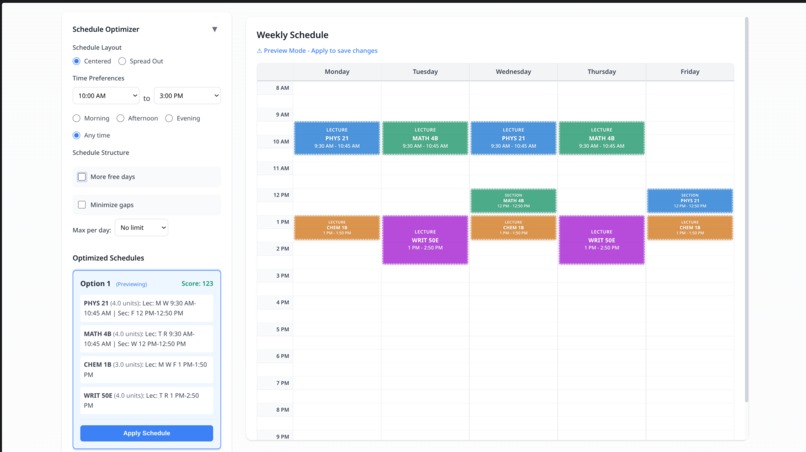Click the Weekly Schedule vertical scrollbar
The image size is (806, 452).
[746, 210]
